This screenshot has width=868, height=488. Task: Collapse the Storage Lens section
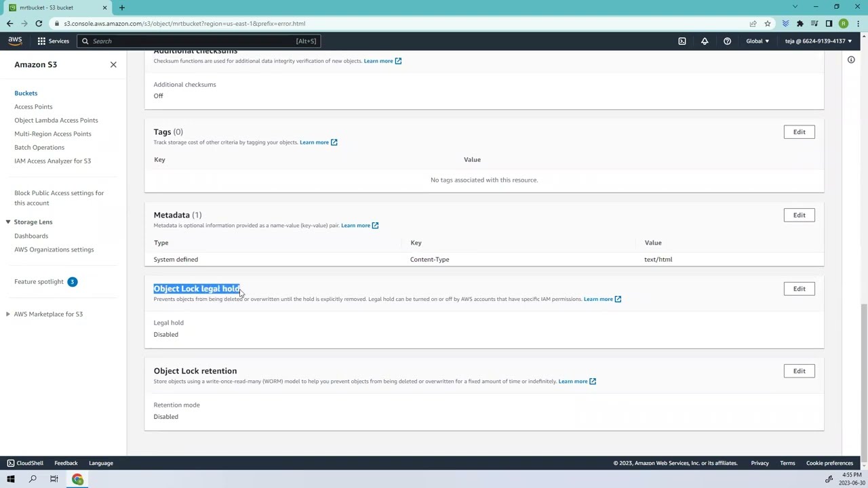tap(8, 222)
